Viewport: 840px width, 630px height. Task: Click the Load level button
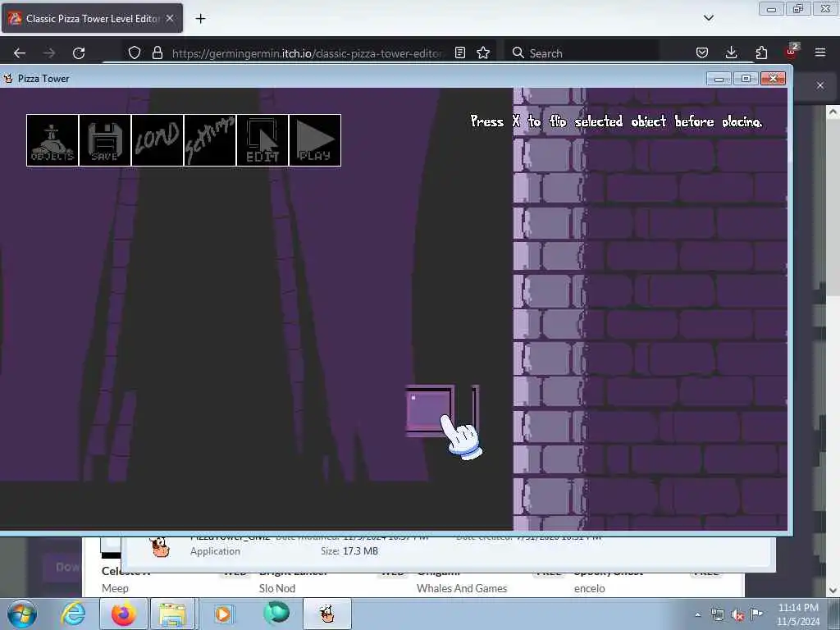tap(157, 140)
